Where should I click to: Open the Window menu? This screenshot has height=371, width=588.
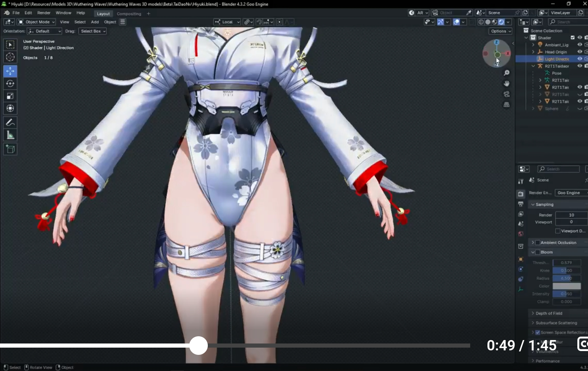click(x=63, y=13)
